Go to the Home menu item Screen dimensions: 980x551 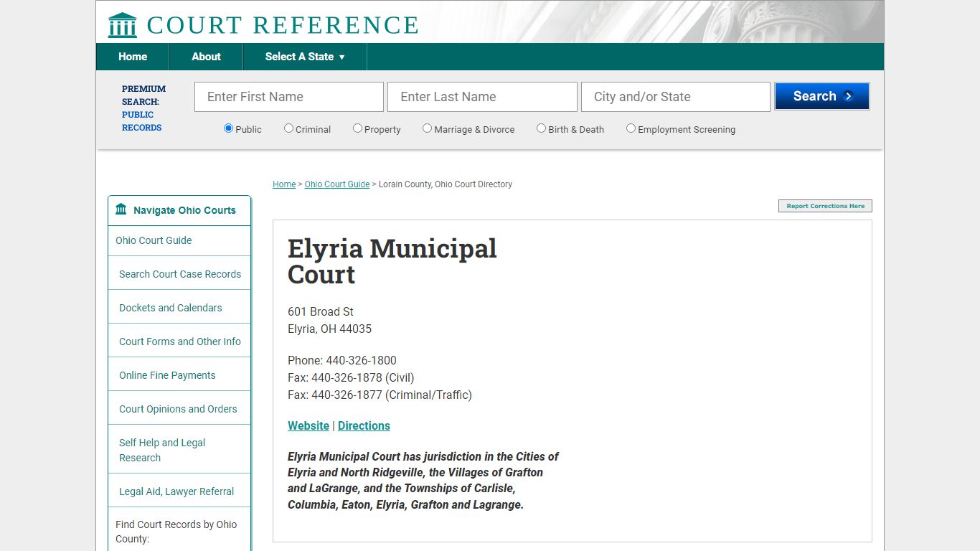click(133, 57)
